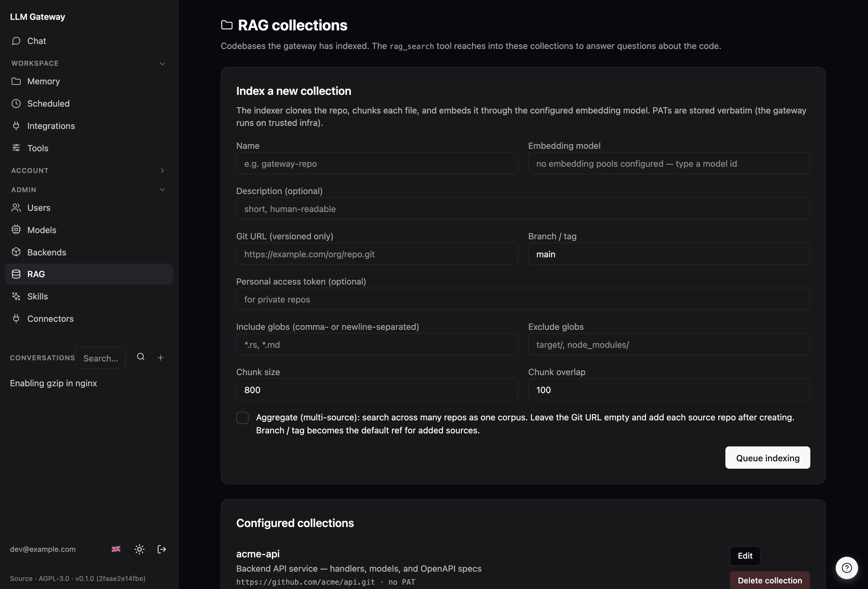The width and height of the screenshot is (868, 589).
Task: Click the Branch / tag field
Action: click(669, 254)
